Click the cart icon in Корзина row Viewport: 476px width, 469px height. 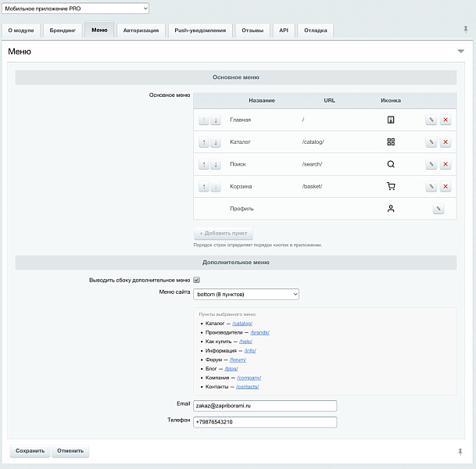[x=391, y=186]
